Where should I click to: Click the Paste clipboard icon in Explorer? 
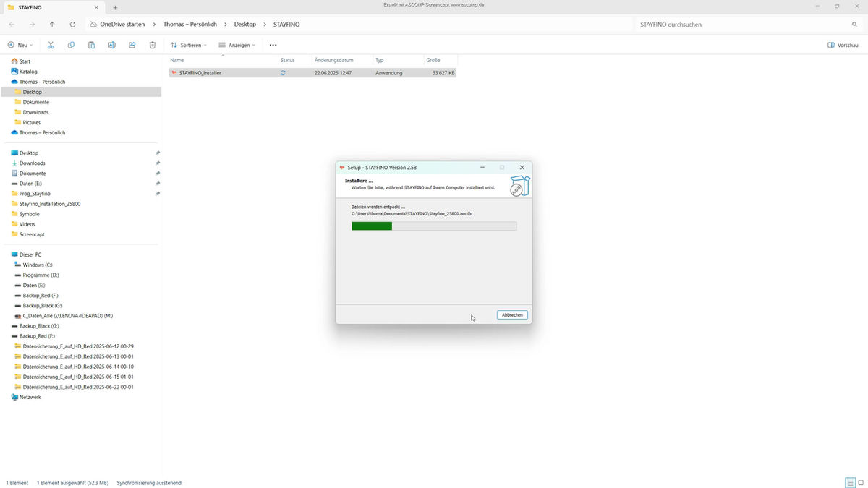click(x=91, y=45)
